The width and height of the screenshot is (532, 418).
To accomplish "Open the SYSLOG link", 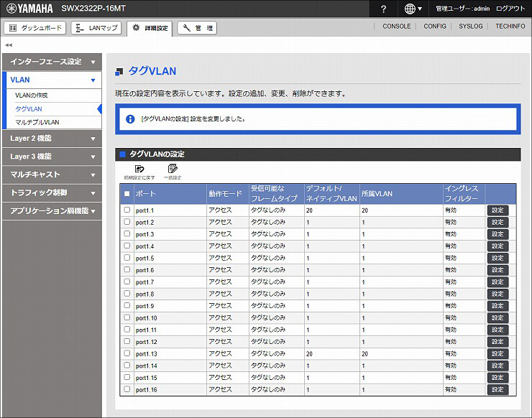I will [x=471, y=26].
